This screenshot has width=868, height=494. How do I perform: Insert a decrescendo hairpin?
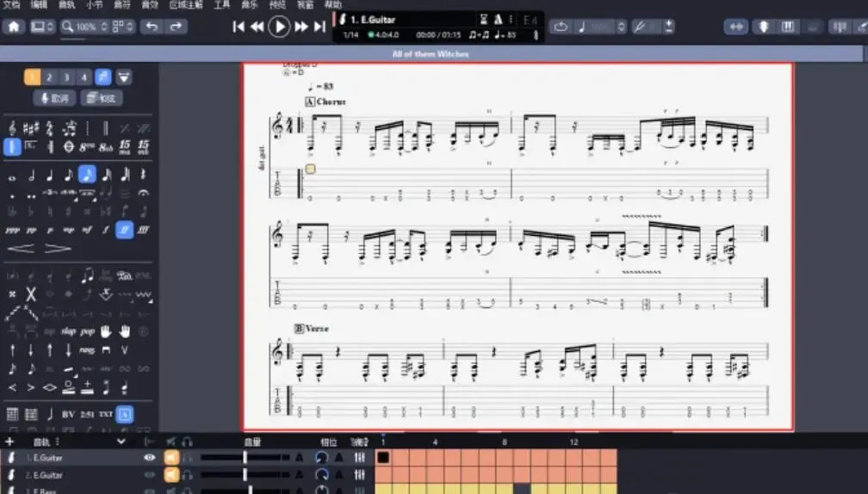pyautogui.click(x=58, y=249)
